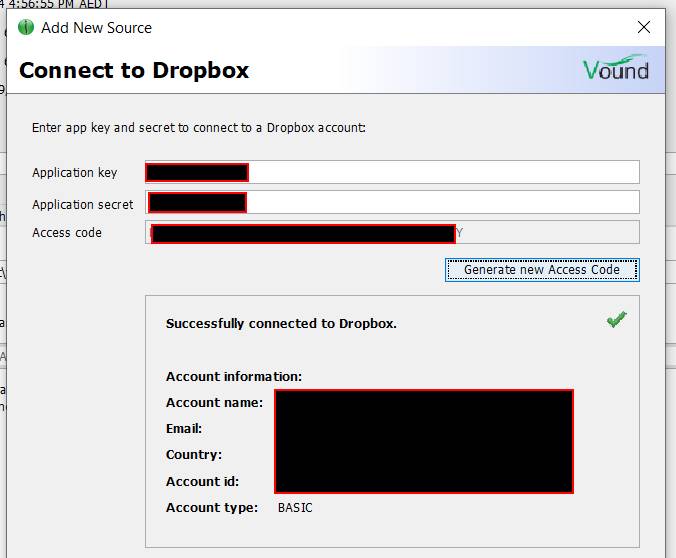This screenshot has width=676, height=558.
Task: Click the 'Add New Source' window title
Action: (x=97, y=28)
